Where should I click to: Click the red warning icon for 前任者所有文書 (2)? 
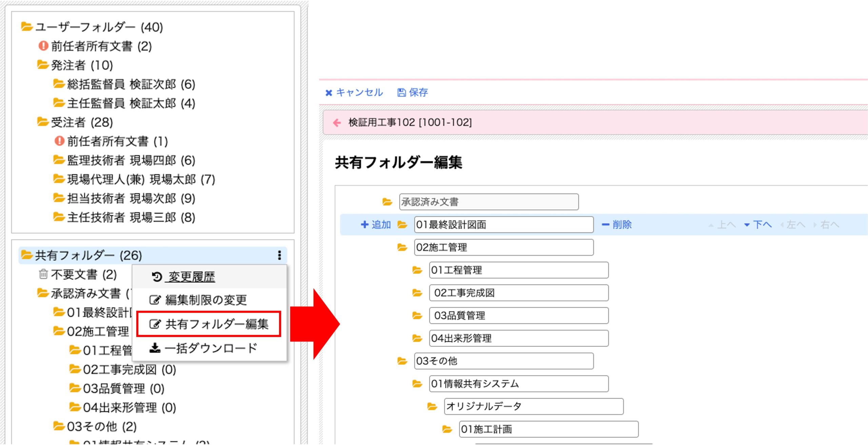(43, 45)
